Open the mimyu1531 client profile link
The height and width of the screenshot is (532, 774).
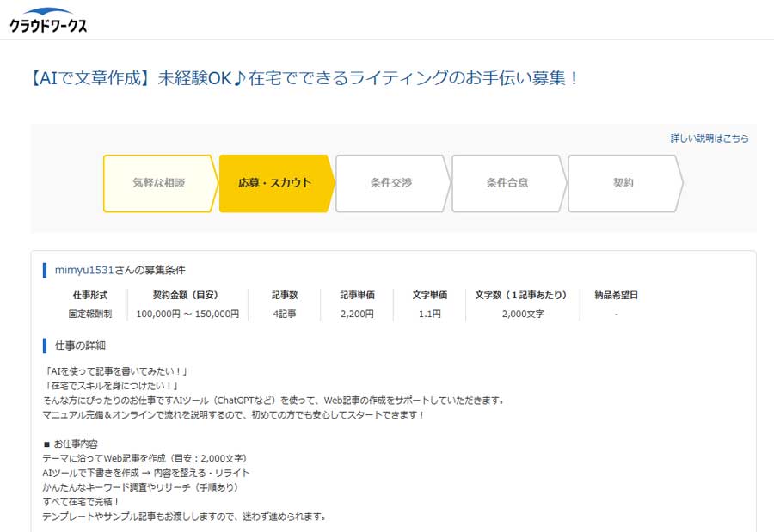pyautogui.click(x=84, y=270)
